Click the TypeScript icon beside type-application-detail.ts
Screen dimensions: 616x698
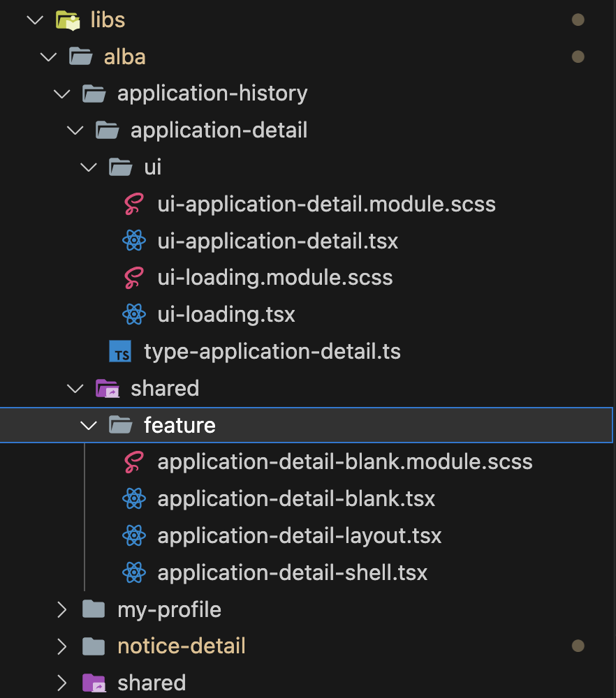coord(120,352)
